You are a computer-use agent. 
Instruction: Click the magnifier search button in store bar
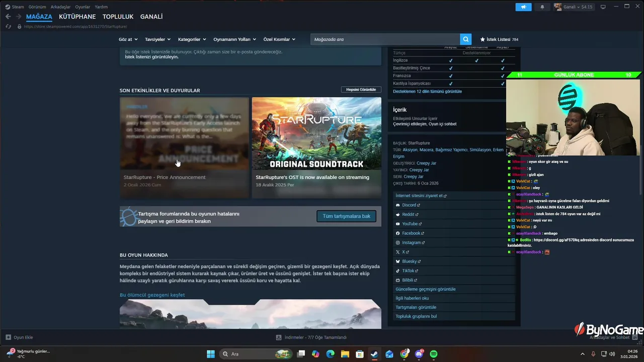[466, 39]
